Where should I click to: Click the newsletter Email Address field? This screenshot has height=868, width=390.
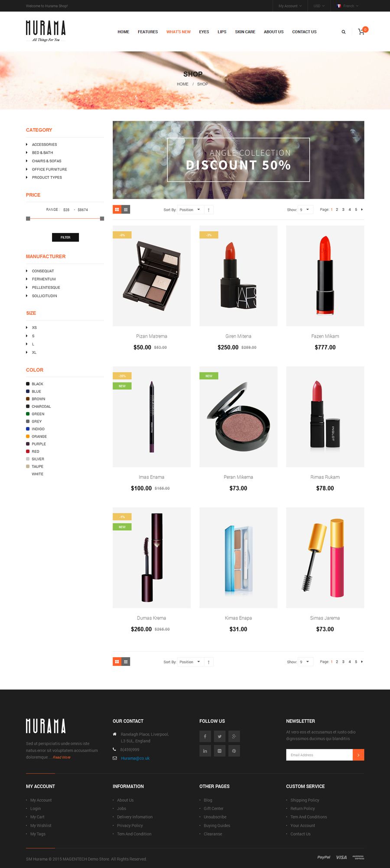pyautogui.click(x=319, y=755)
